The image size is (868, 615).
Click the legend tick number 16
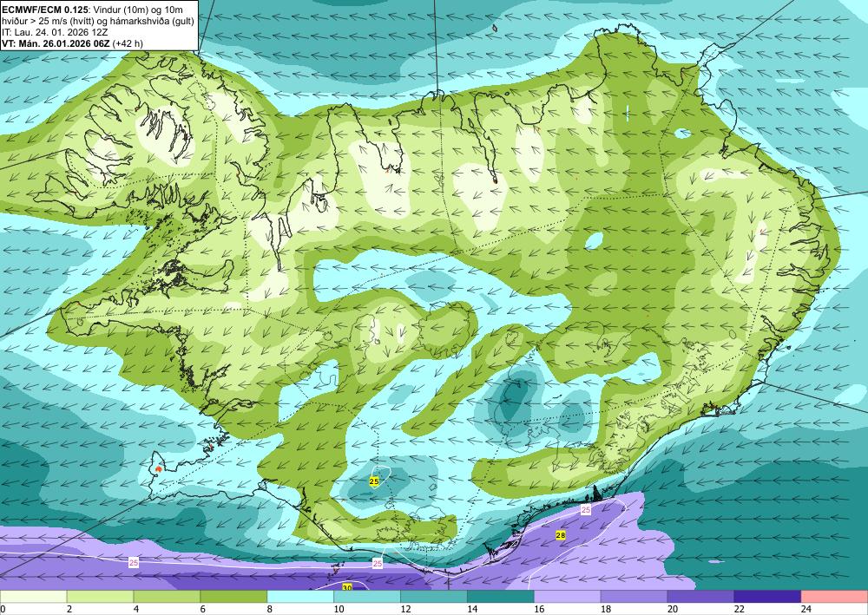[539, 609]
